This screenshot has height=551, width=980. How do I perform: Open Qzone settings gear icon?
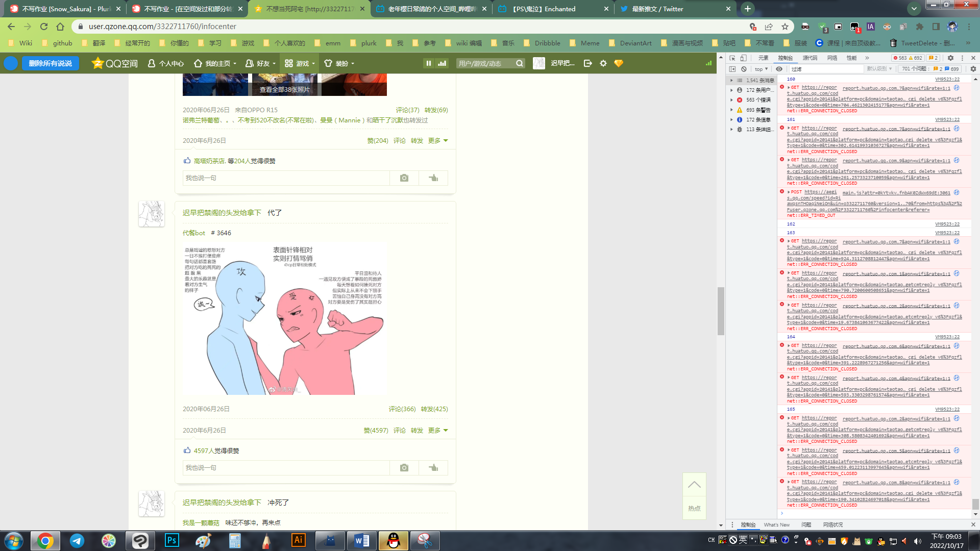coord(603,63)
